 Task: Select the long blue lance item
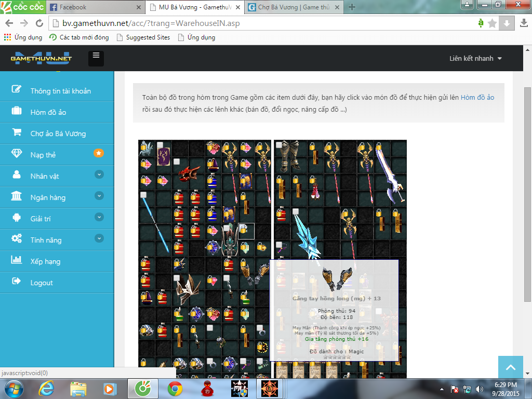(155, 224)
